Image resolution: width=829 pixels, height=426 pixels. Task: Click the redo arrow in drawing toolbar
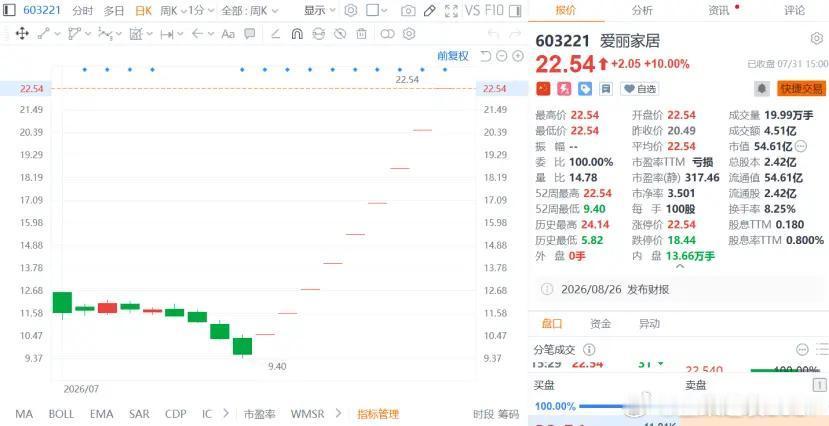[515, 34]
